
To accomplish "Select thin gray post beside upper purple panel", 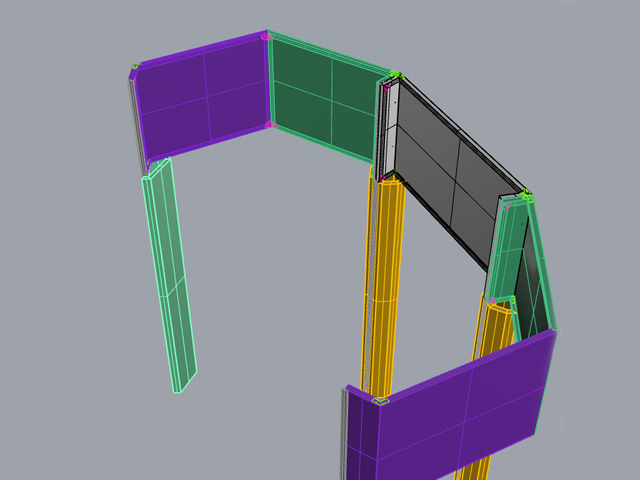I will [x=134, y=120].
